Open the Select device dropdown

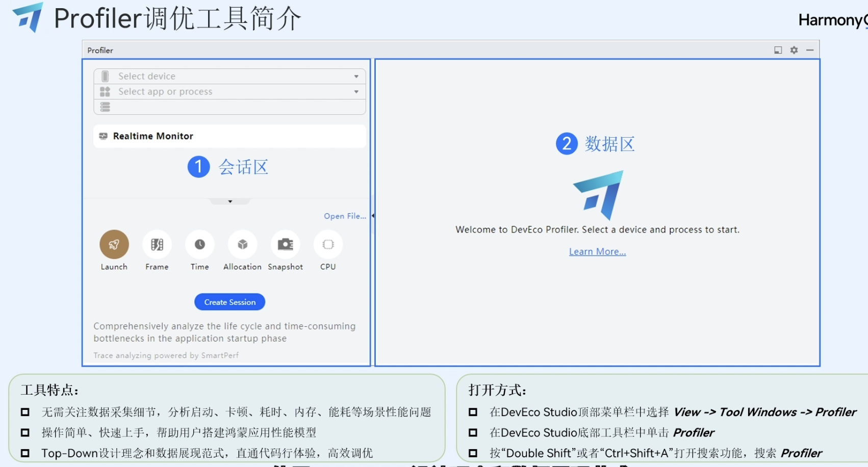(x=229, y=76)
